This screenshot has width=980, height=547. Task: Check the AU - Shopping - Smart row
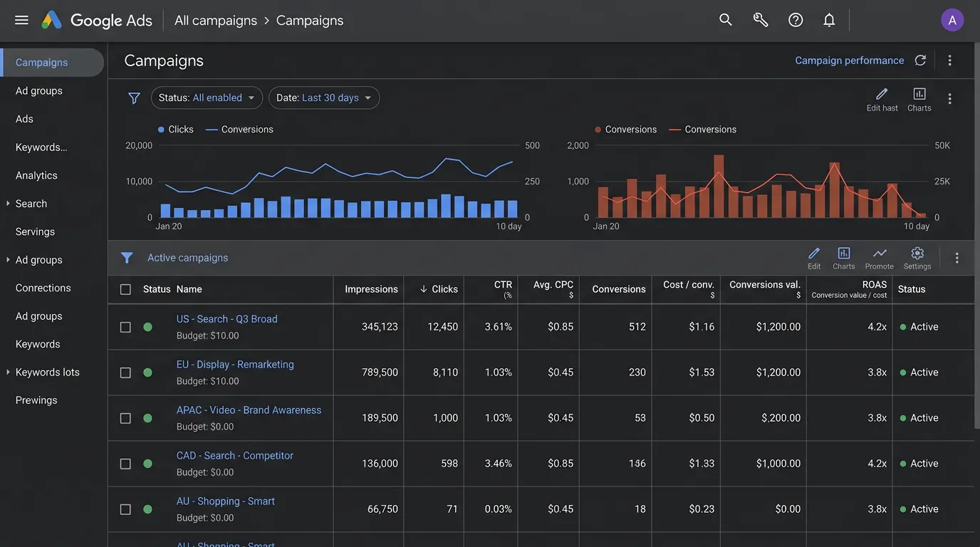click(x=125, y=509)
